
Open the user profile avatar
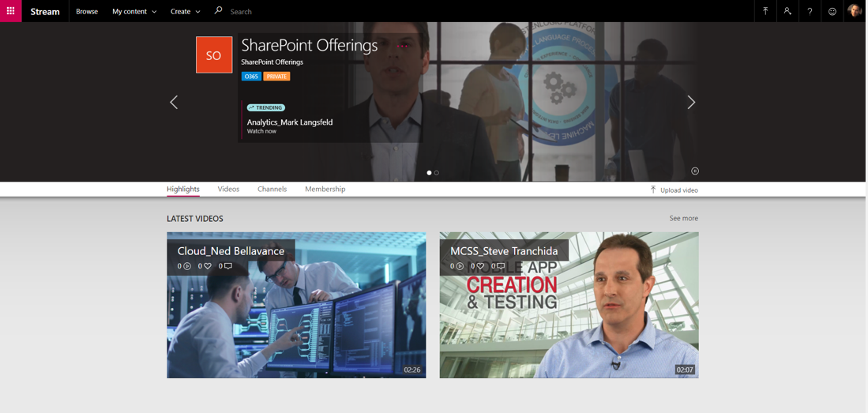(854, 11)
